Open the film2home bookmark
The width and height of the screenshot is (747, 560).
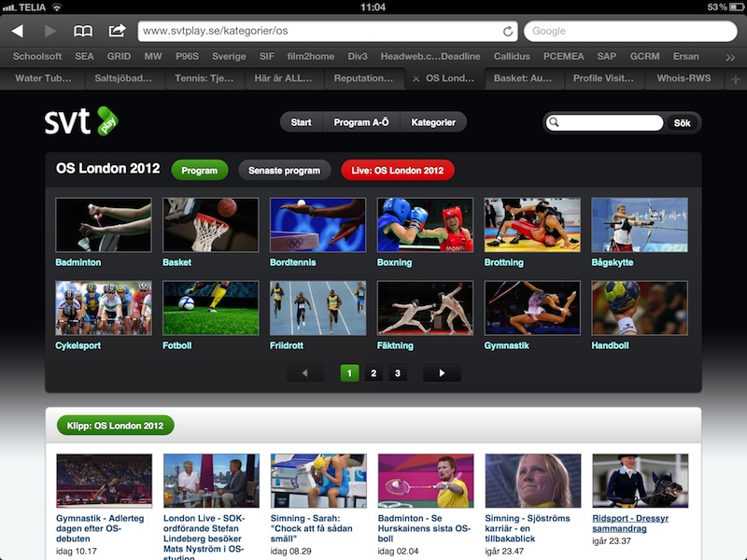[311, 56]
